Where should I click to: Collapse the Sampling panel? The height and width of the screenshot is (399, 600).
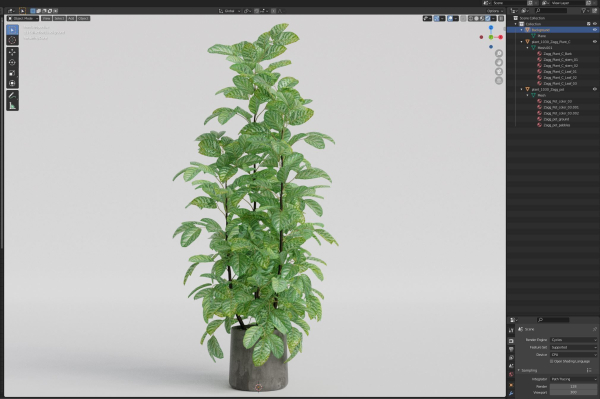click(x=519, y=370)
